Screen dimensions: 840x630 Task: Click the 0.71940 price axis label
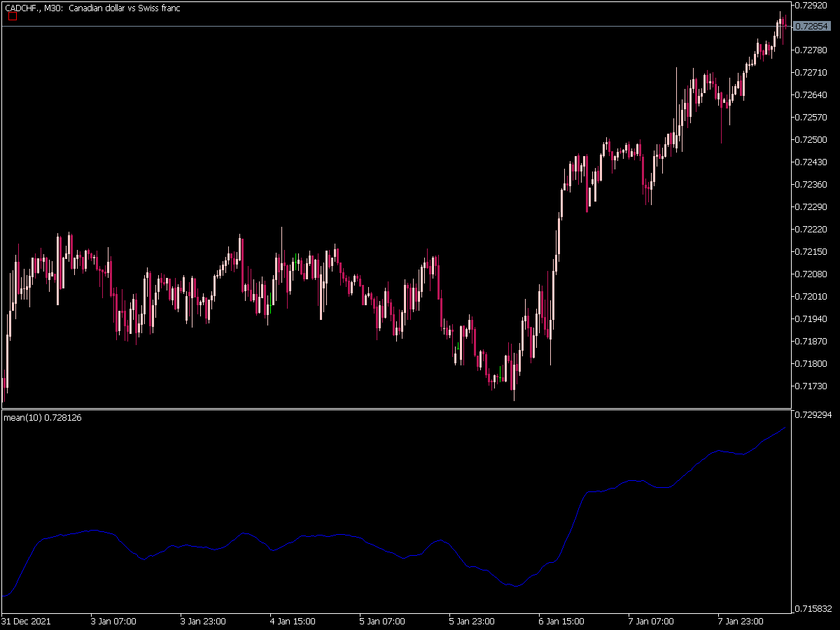click(812, 318)
